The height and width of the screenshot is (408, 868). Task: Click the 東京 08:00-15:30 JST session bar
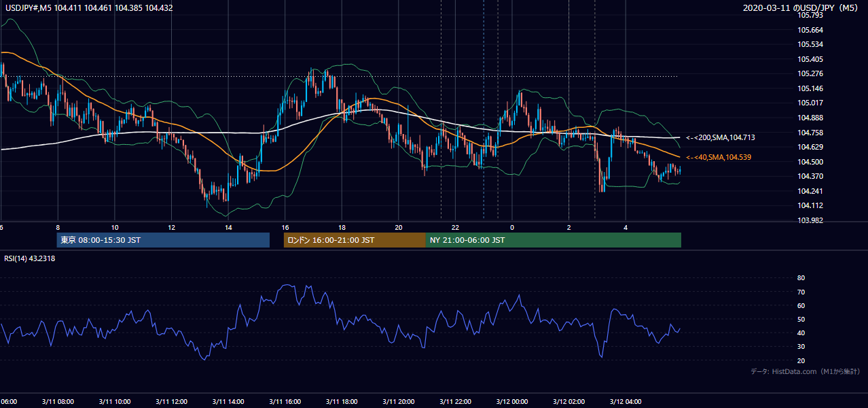click(x=164, y=240)
